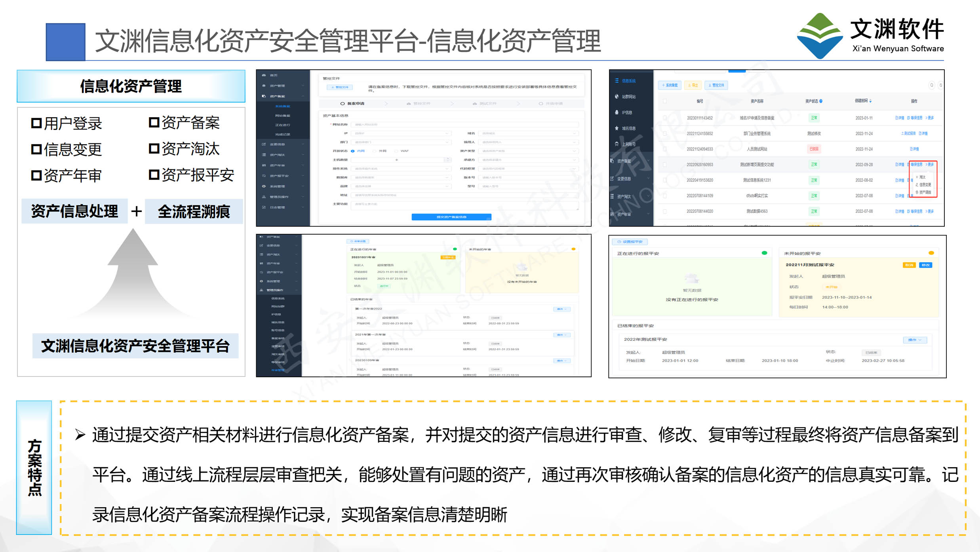Viewport: 980px width, 552px height.
Task: Click the orange 取消 button on 202211月测试报平安
Action: coord(909,265)
